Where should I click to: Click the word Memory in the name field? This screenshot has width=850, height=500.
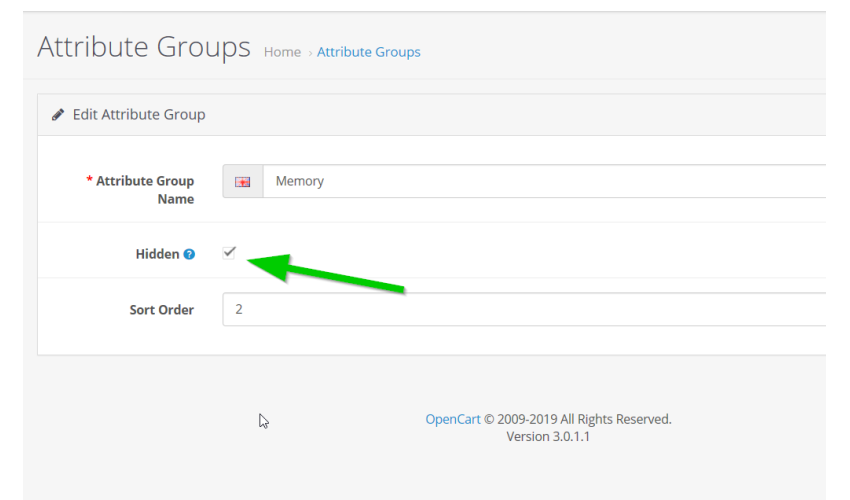[300, 181]
